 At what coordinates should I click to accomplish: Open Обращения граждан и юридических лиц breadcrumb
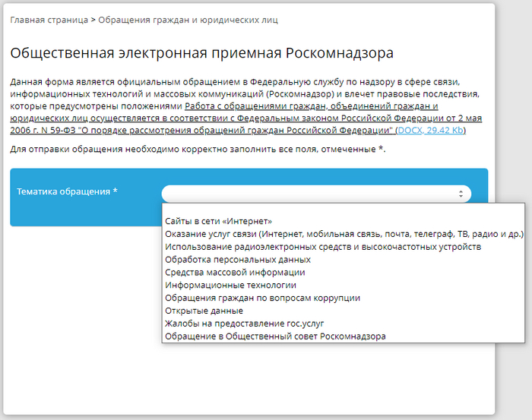188,20
